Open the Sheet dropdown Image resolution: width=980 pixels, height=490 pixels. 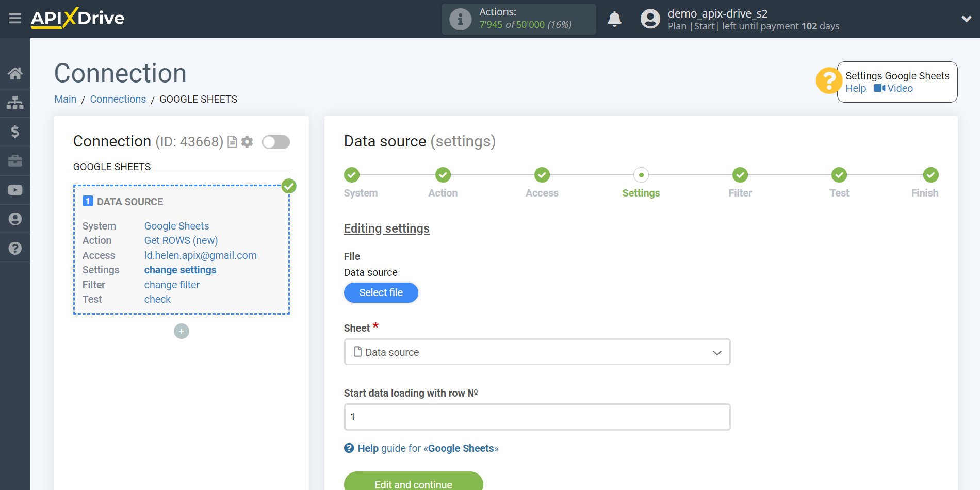[x=537, y=352]
